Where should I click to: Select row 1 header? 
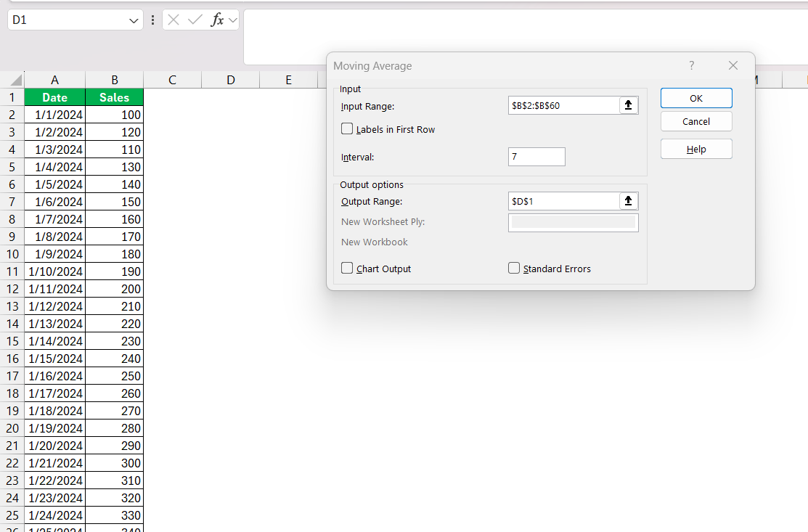point(12,97)
